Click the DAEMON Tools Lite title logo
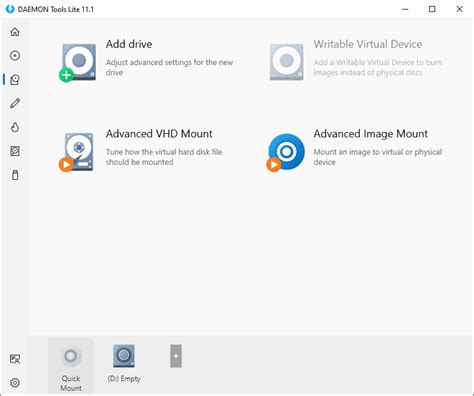Image resolution: width=474 pixels, height=396 pixels. (x=10, y=9)
